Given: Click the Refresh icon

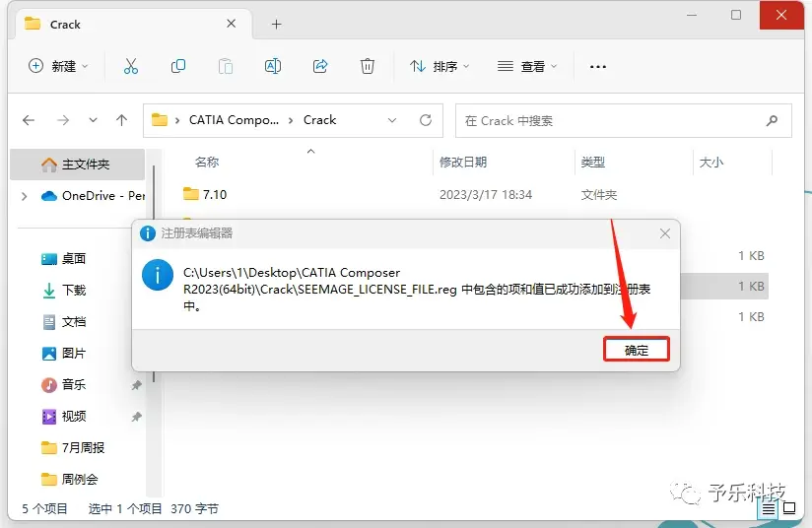Looking at the screenshot, I should click(426, 120).
